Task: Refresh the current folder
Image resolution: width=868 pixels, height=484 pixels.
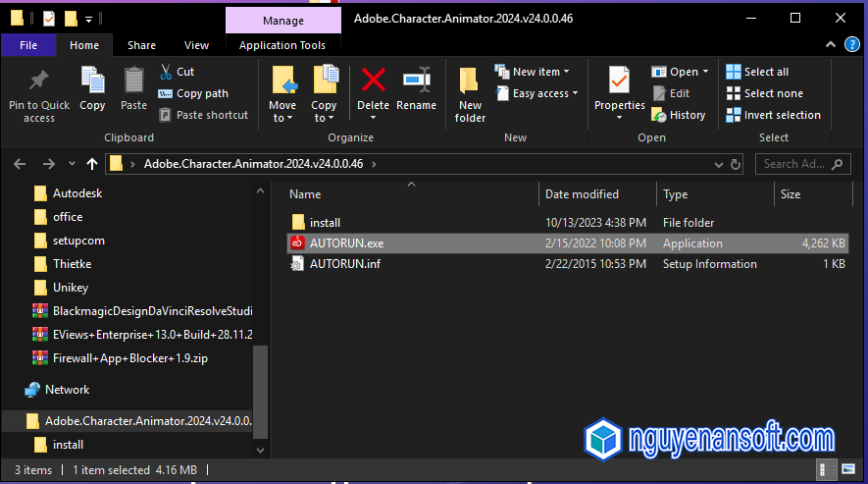Action: (736, 165)
